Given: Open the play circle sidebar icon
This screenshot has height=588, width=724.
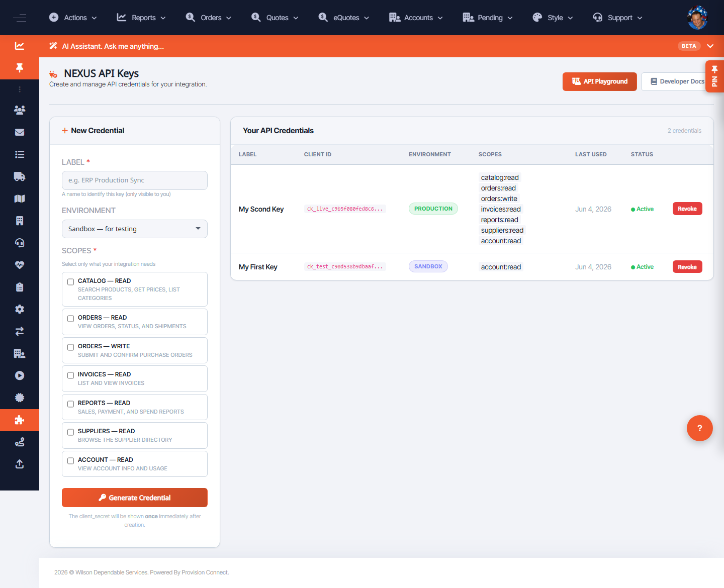Looking at the screenshot, I should (x=20, y=375).
